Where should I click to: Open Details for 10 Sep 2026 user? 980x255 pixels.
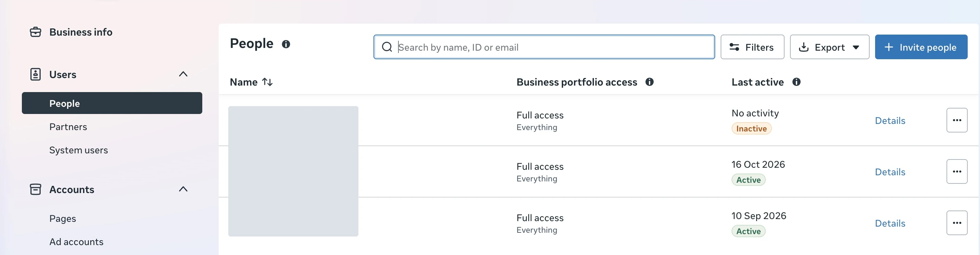[x=890, y=224]
